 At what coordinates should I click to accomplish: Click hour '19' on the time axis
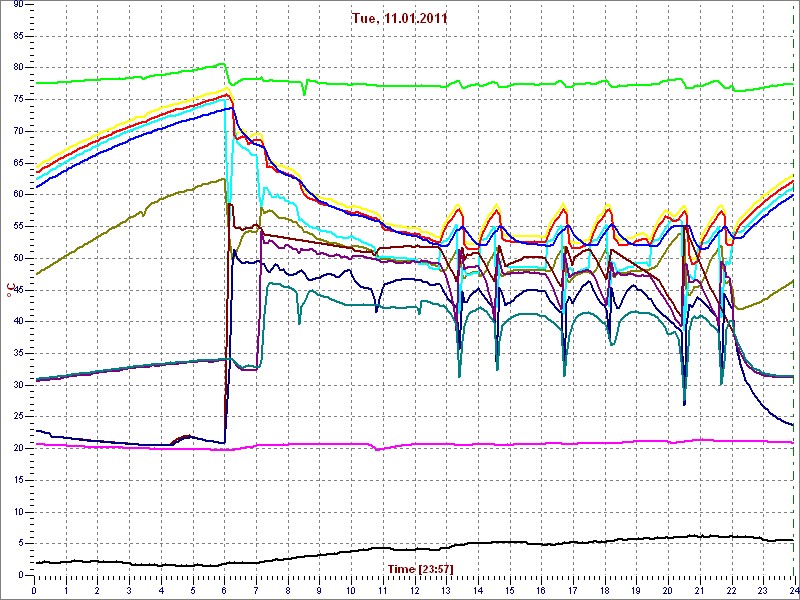pos(636,590)
